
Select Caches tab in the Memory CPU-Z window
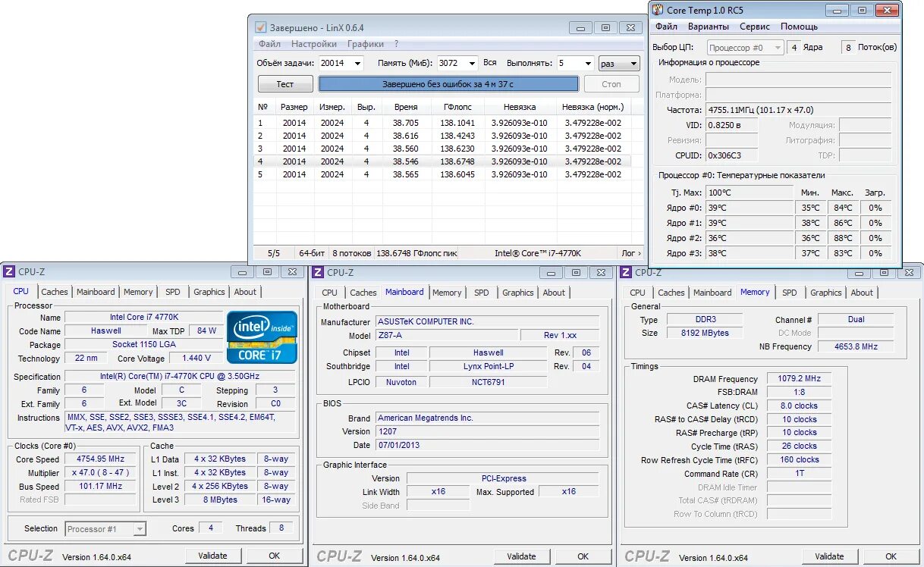(x=671, y=293)
